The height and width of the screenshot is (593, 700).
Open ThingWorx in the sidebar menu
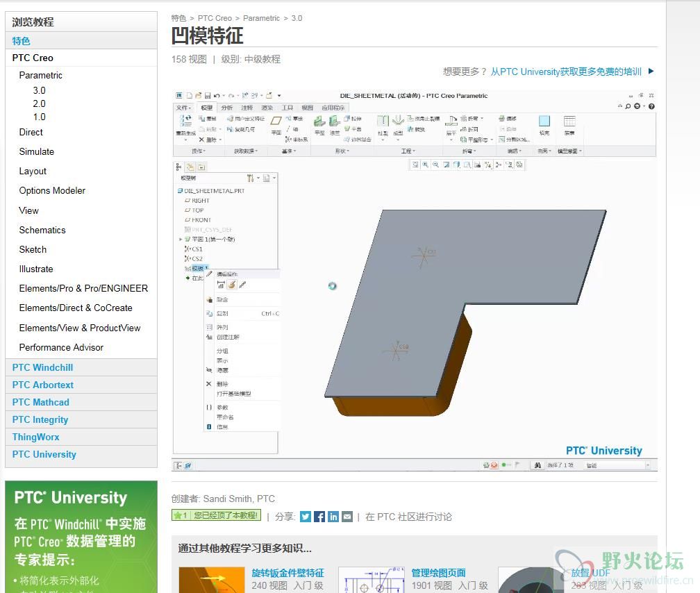(35, 437)
